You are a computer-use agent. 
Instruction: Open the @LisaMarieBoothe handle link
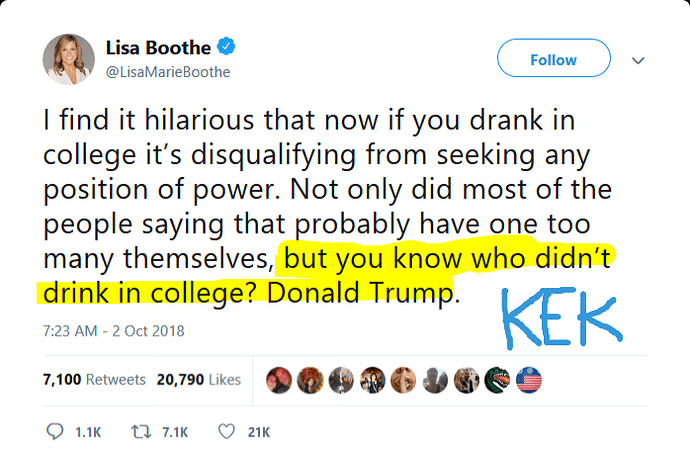point(168,72)
